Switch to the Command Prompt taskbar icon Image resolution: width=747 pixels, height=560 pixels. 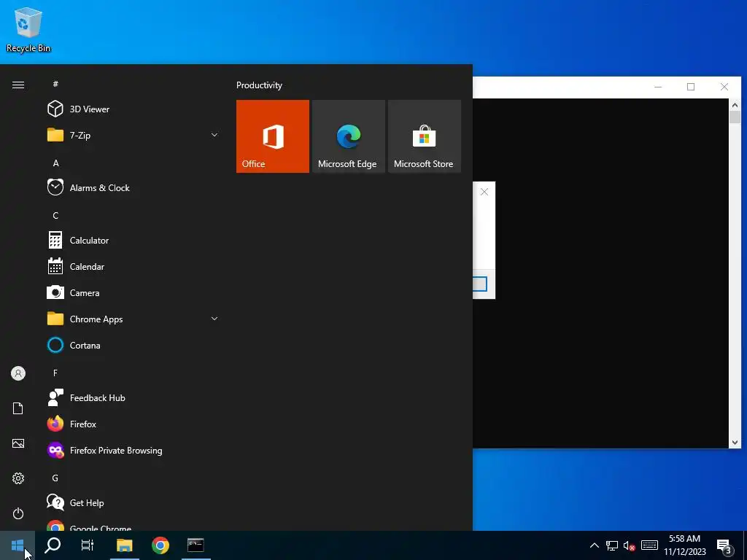(196, 545)
